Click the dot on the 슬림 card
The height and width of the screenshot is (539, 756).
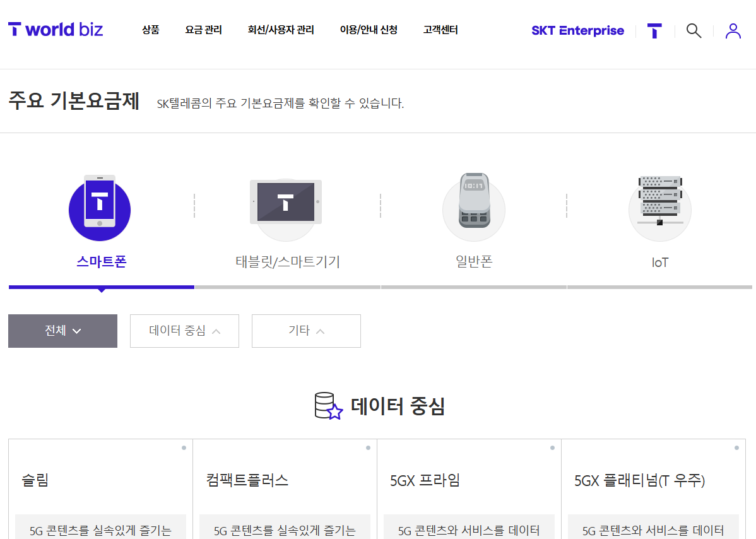[x=184, y=448]
